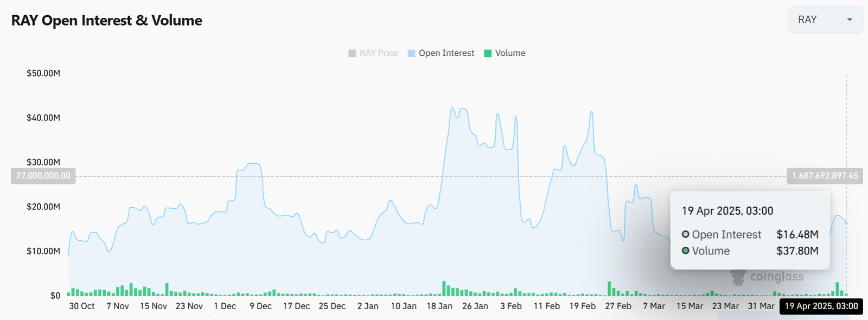Click the 27,000,000.00 crosshair label on left axis
The image size is (868, 320).
[43, 176]
